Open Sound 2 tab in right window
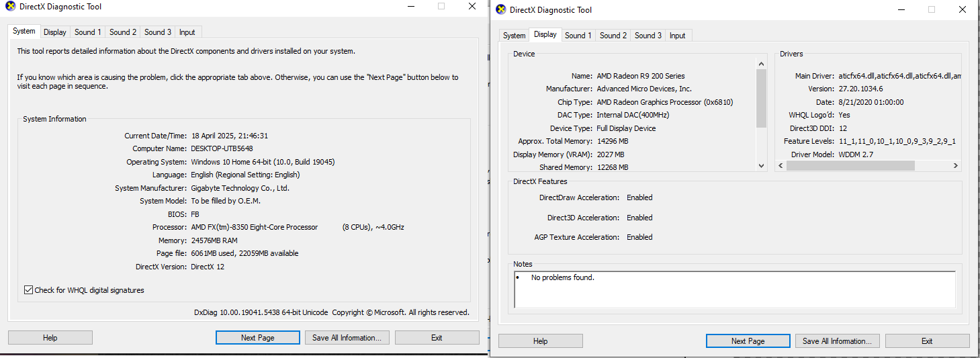Screen dimensions: 980x358 click(613, 36)
